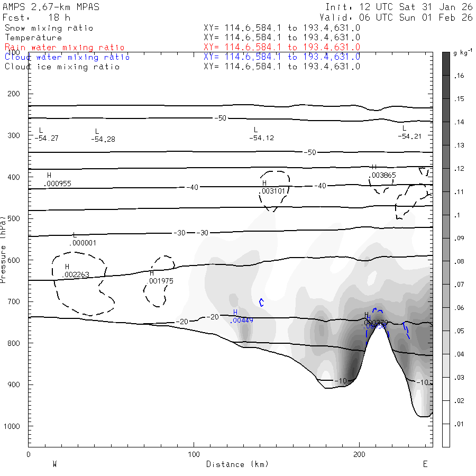Click the H marker labeled .001975
Image resolution: width=476 pixels, height=476 pixels.
coord(151,273)
